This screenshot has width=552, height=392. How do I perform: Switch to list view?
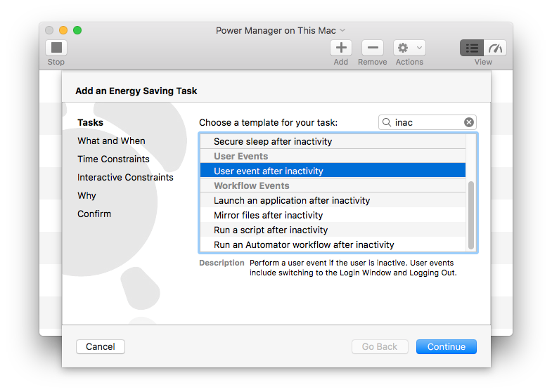pyautogui.click(x=472, y=48)
